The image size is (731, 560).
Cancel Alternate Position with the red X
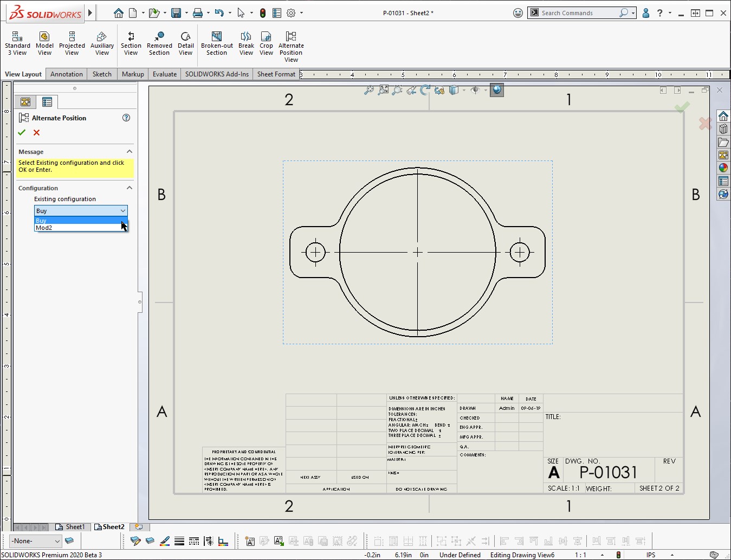click(x=36, y=132)
